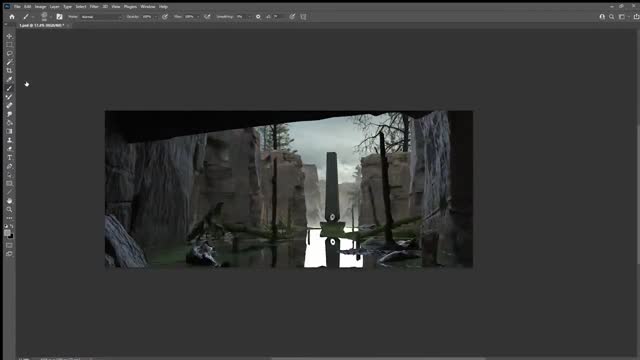
Task: Select the Paint Bucket tool
Action: pyautogui.click(x=9, y=123)
